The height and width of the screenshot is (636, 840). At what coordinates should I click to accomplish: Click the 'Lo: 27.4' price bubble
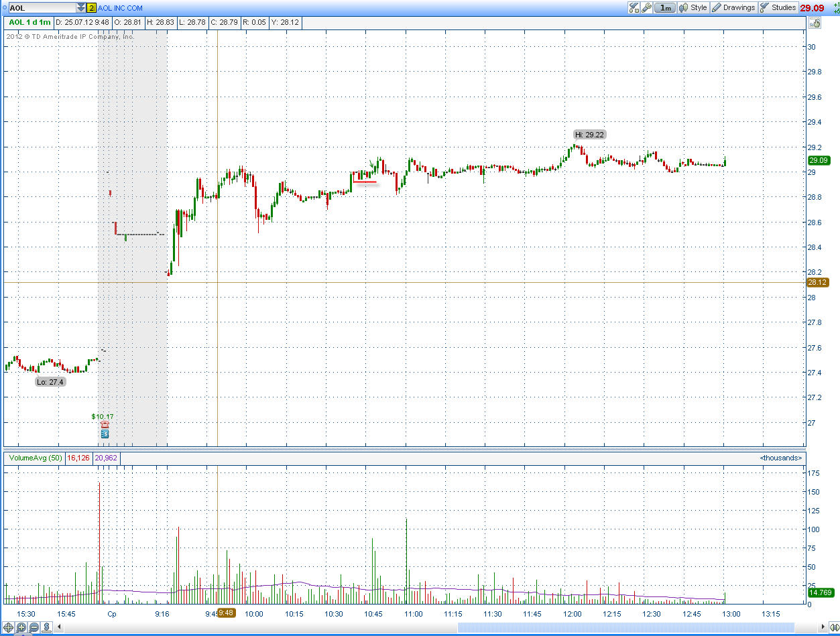click(x=50, y=382)
